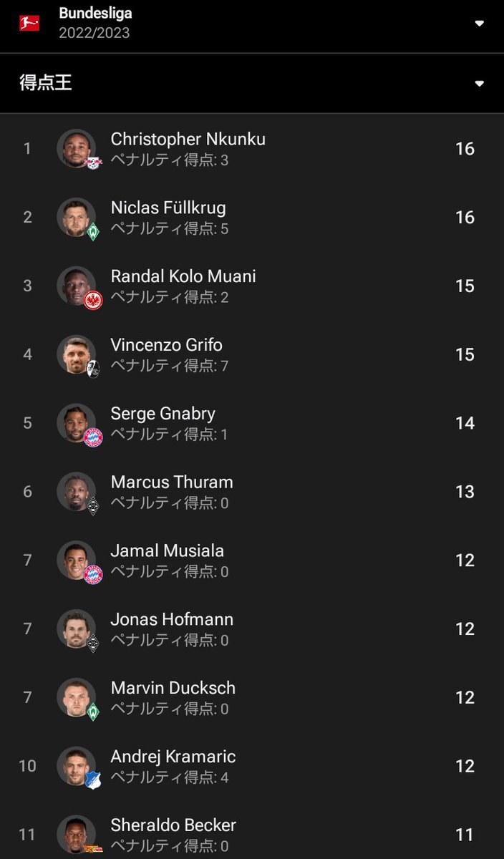Screen dimensions: 504x859
Task: Click Serge Gnabry's player photo
Action: tap(76, 422)
